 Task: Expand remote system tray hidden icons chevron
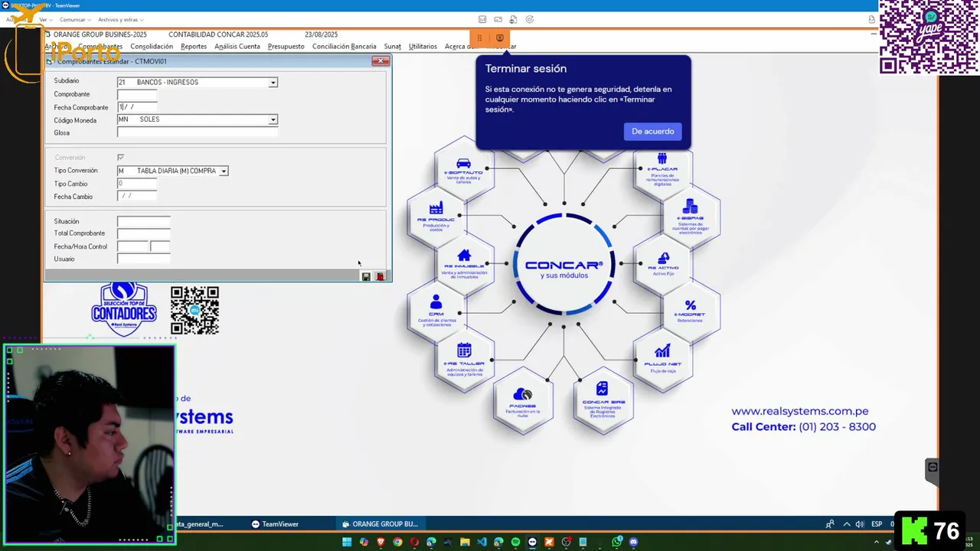coord(846,524)
